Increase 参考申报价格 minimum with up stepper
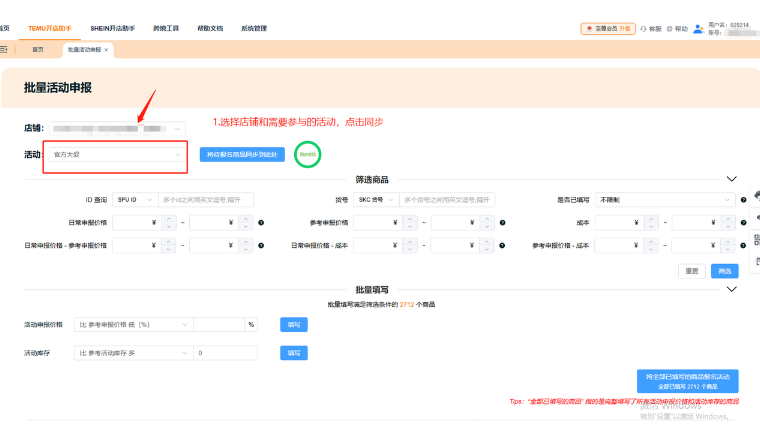Image resolution: width=760 pixels, height=440 pixels. pos(410,219)
